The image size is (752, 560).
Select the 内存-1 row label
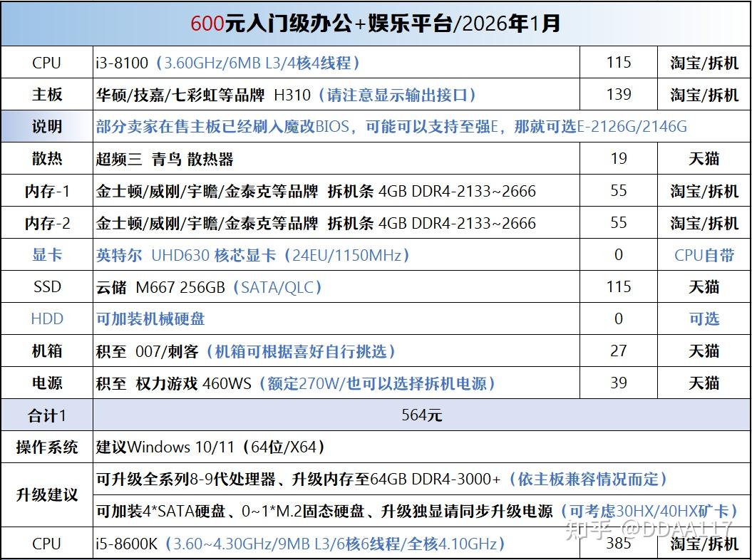[47, 191]
